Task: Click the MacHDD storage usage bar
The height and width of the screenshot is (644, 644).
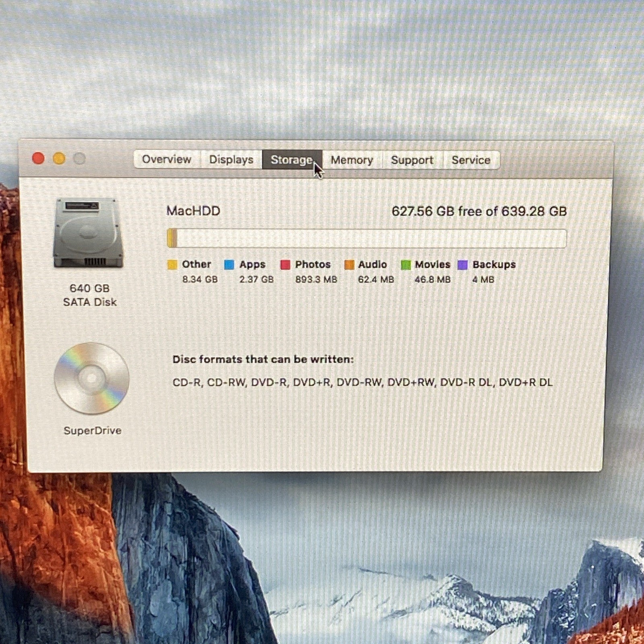Action: tap(367, 238)
